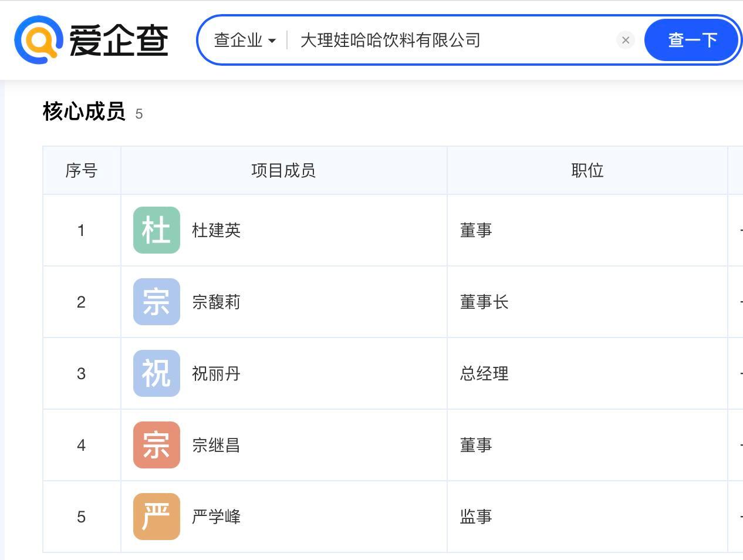Screen dimensions: 743x560
Task: Select the 董事长 position cell
Action: click(587, 302)
